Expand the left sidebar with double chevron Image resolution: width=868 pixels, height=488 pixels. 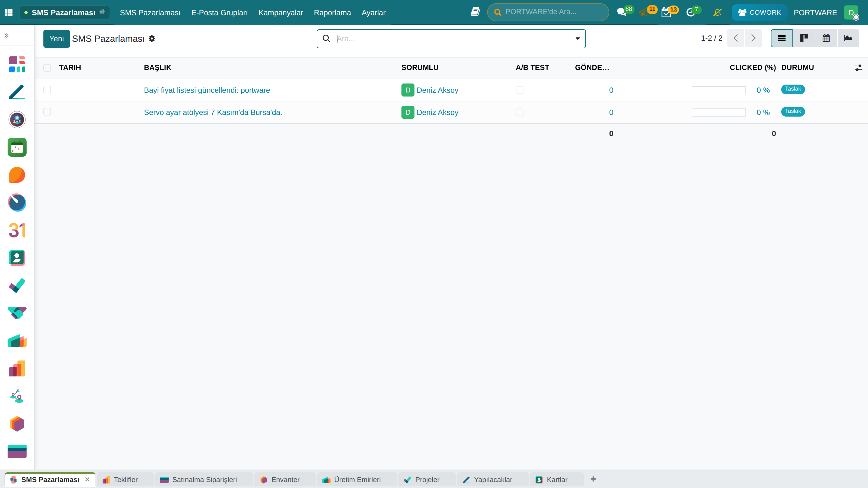[x=7, y=35]
